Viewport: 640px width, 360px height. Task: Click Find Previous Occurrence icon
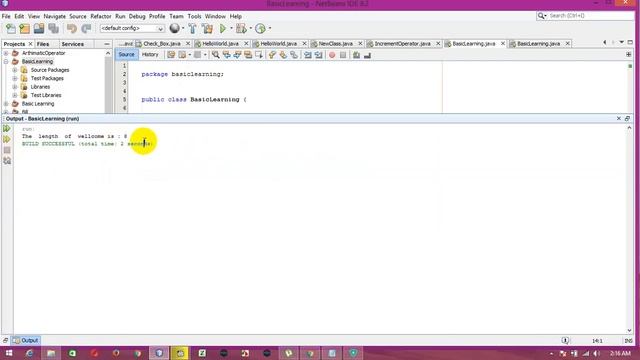pyautogui.click(x=227, y=55)
